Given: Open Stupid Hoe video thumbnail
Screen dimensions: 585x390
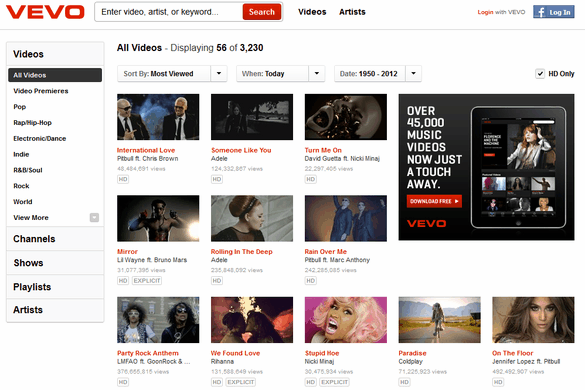Looking at the screenshot, I should click(346, 320).
